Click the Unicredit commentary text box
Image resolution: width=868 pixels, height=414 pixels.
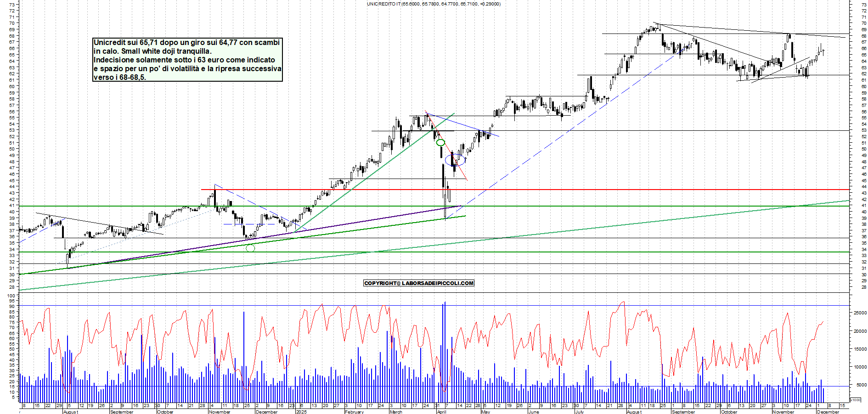click(x=187, y=60)
